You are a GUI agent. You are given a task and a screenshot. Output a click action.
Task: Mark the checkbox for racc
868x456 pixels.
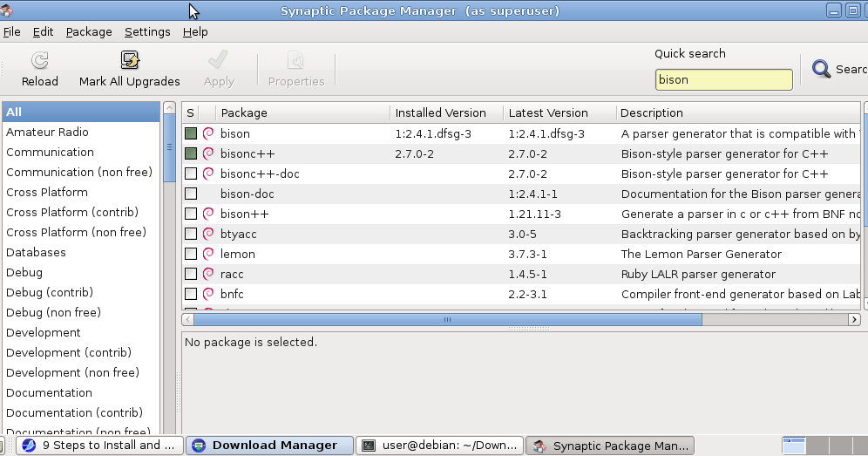191,274
